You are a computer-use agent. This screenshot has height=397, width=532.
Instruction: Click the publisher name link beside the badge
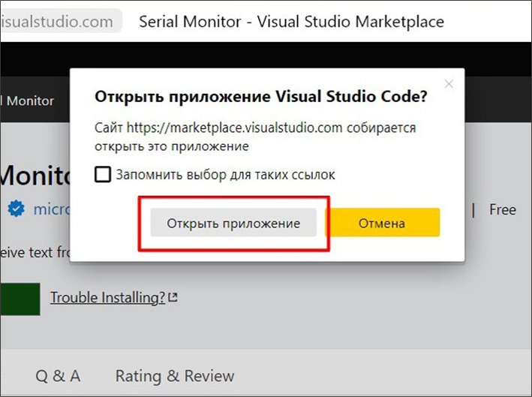click(52, 209)
